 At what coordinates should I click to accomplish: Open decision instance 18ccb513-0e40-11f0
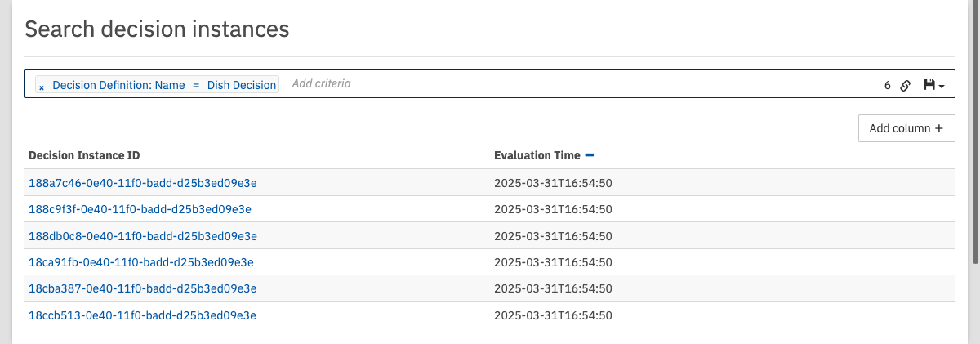click(143, 315)
